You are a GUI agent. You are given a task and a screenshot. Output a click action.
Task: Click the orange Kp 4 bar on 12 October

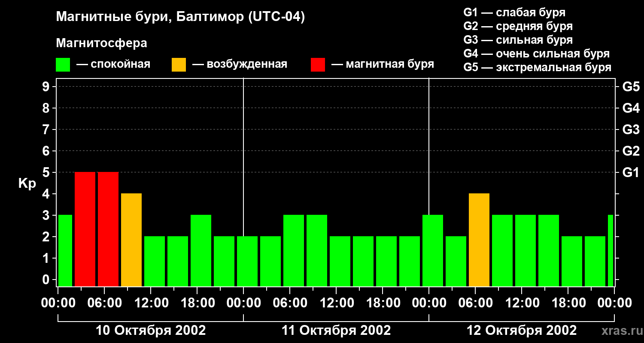tap(479, 240)
